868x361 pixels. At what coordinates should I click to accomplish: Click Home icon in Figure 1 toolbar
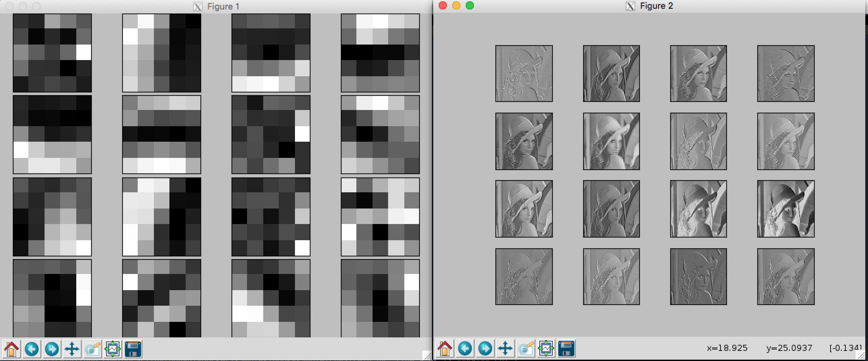[12, 349]
